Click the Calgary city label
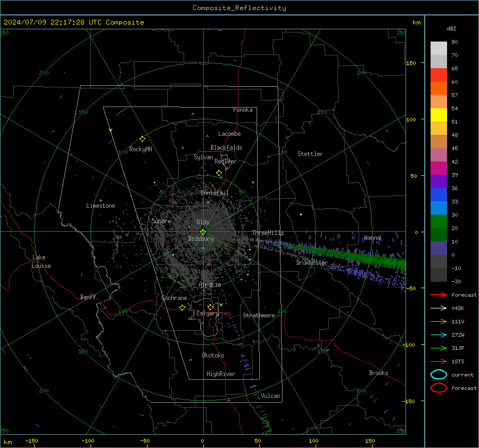 click(x=208, y=313)
